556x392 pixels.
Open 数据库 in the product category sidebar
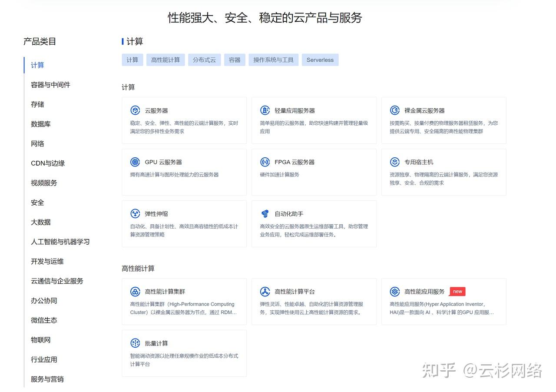[x=41, y=124]
